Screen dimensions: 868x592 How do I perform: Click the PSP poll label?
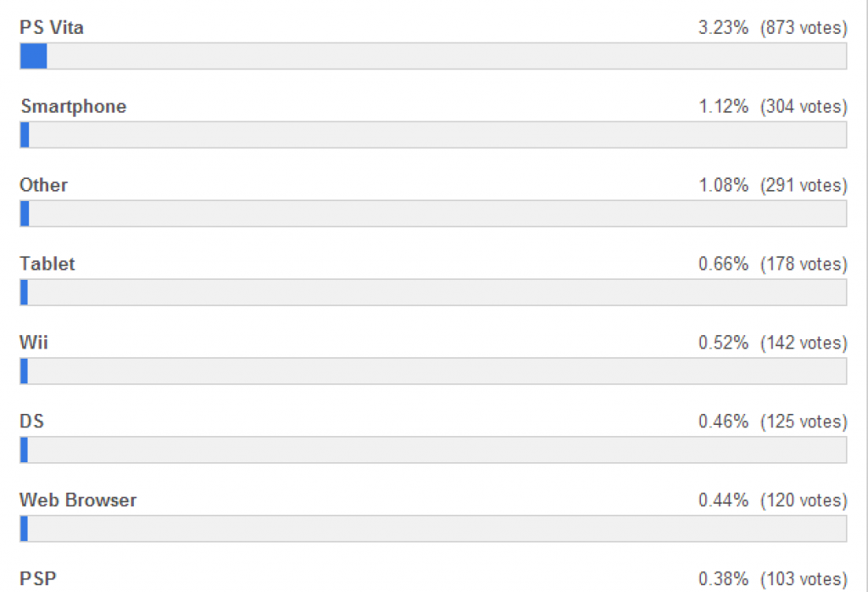click(x=38, y=579)
